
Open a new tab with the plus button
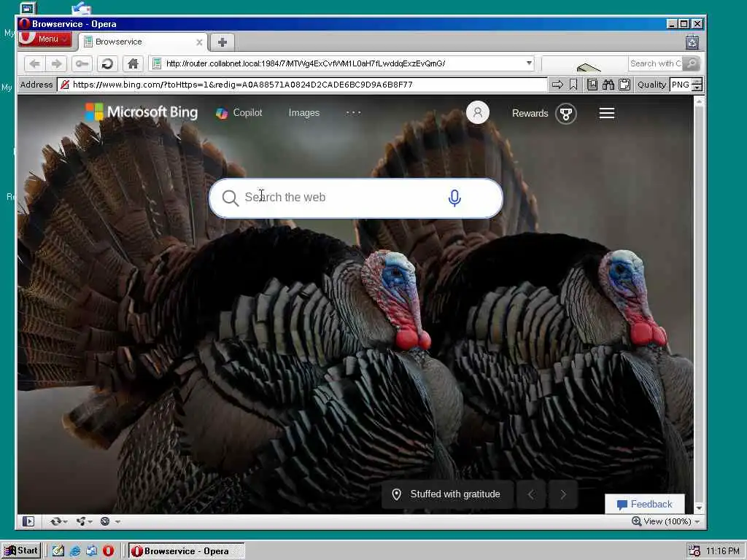tap(222, 42)
